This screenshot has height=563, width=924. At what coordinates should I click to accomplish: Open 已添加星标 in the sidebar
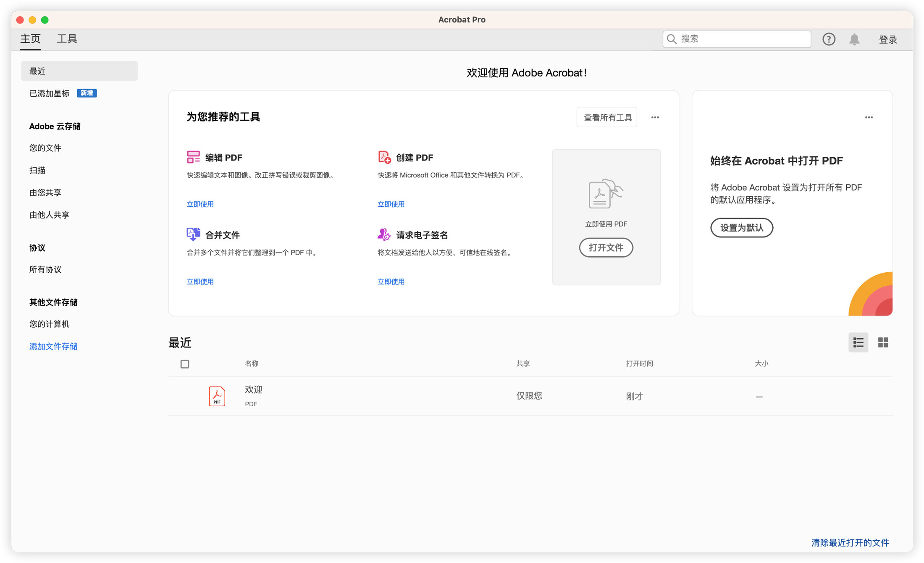[x=49, y=93]
